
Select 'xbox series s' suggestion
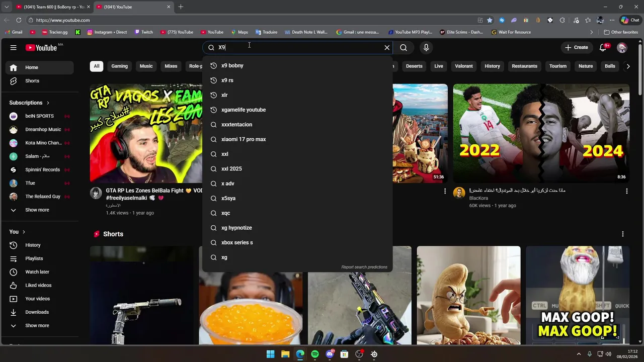(x=297, y=242)
